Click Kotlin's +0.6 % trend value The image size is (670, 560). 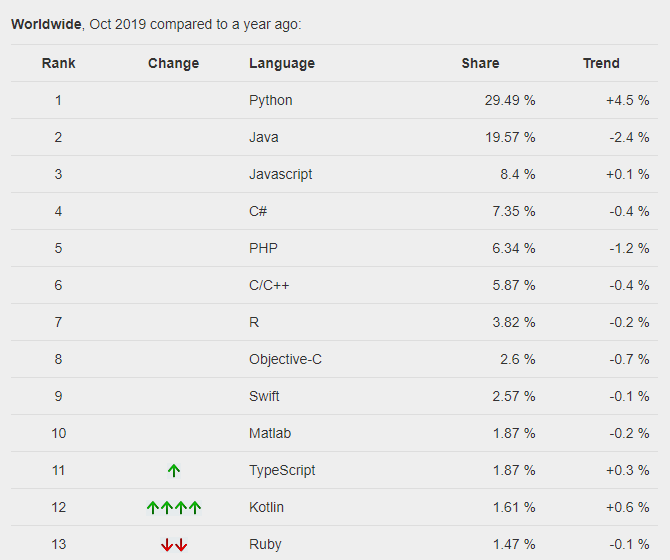(627, 507)
